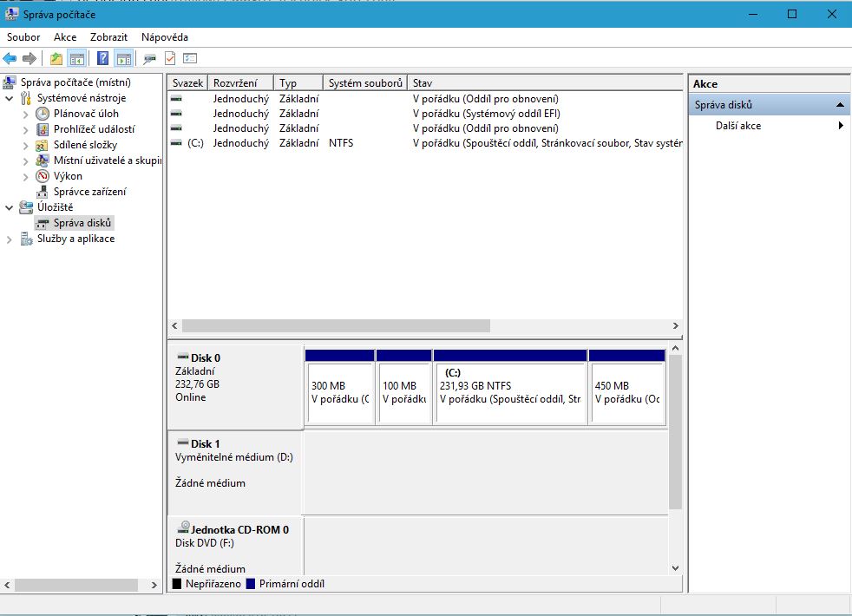Expand the Služby a aplikace node
852x616 pixels.
[x=10, y=239]
